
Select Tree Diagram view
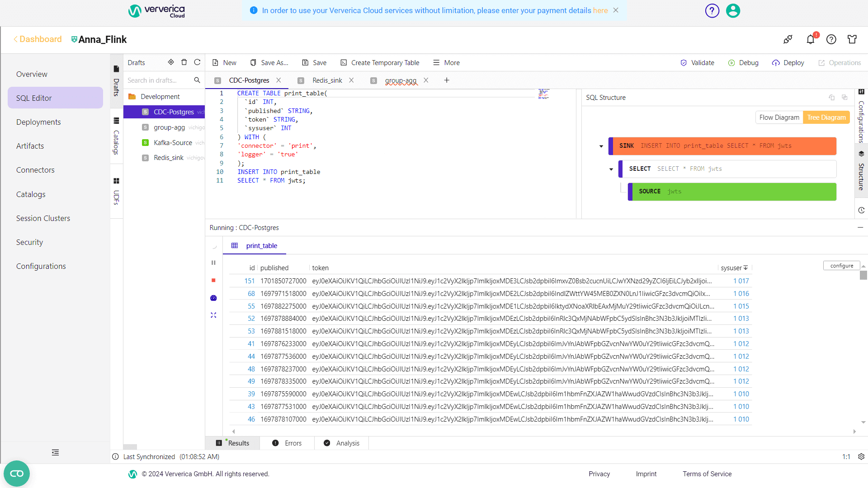(826, 117)
